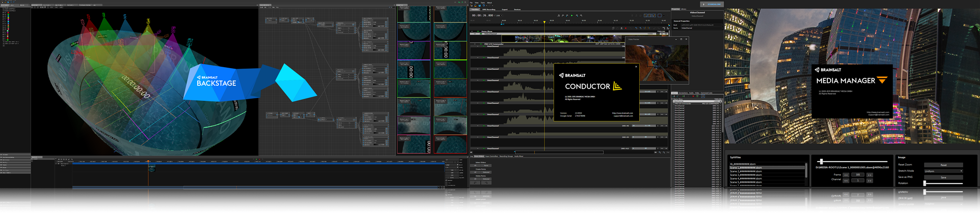Screen dimensions: 980x223
Task: Switch to the Input Controllers tab
Action: coord(492,156)
